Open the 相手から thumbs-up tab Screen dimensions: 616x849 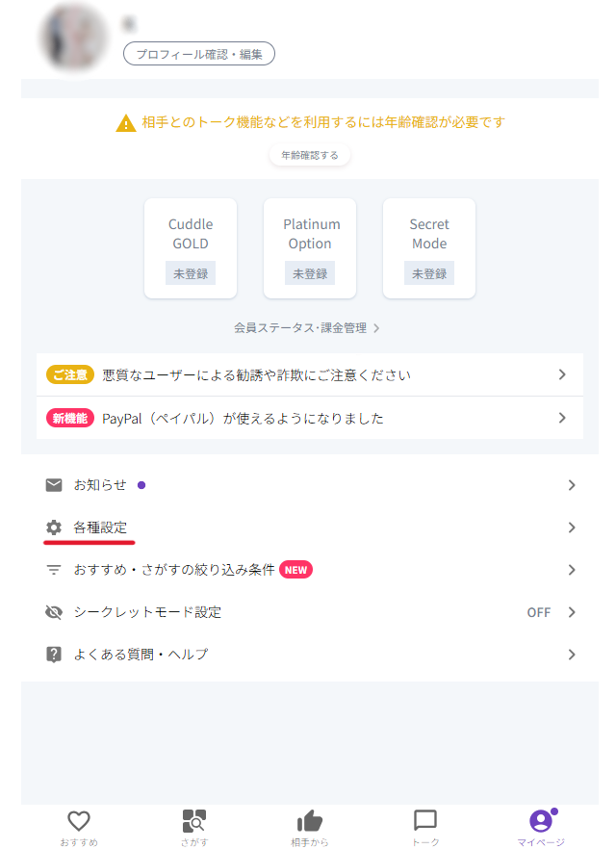pos(310,828)
